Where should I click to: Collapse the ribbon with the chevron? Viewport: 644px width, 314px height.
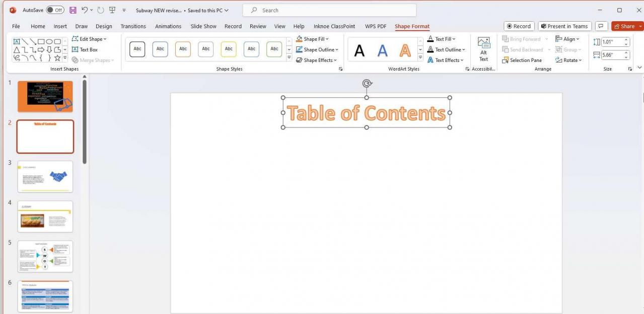[x=639, y=67]
